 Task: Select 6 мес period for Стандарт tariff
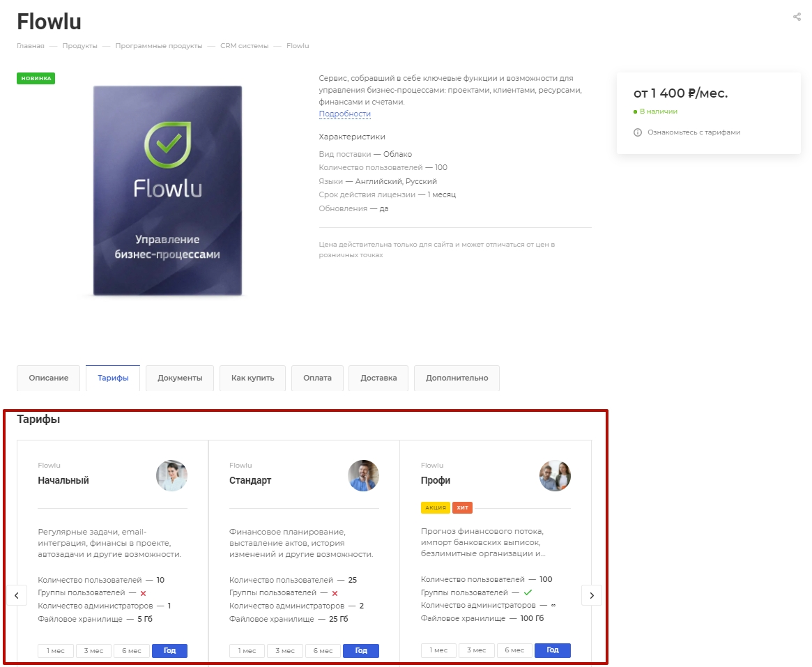[323, 651]
